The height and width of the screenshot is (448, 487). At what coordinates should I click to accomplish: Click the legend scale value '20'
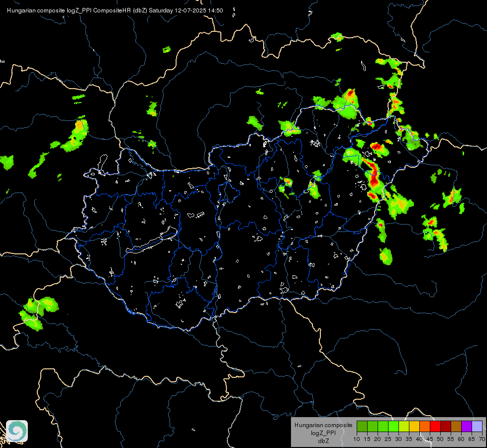[x=378, y=439]
